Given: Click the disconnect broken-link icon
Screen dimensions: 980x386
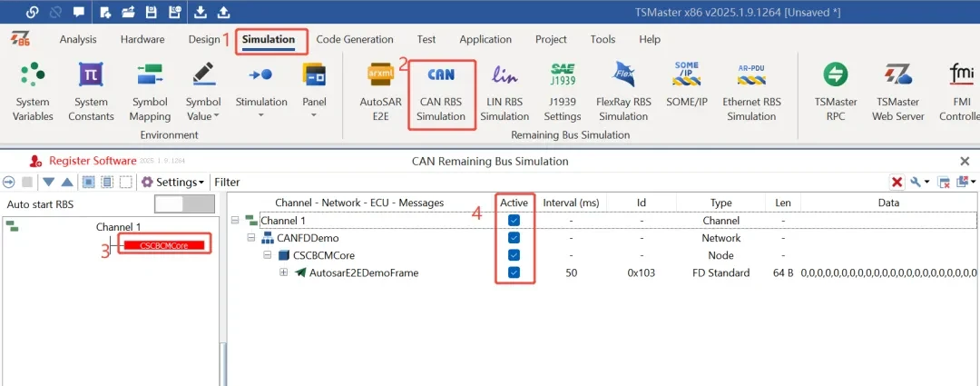Looking at the screenshot, I should 55,12.
